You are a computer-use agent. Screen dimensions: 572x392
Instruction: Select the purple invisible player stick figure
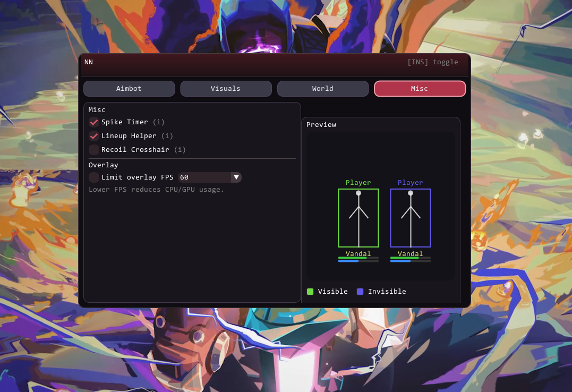pos(411,218)
